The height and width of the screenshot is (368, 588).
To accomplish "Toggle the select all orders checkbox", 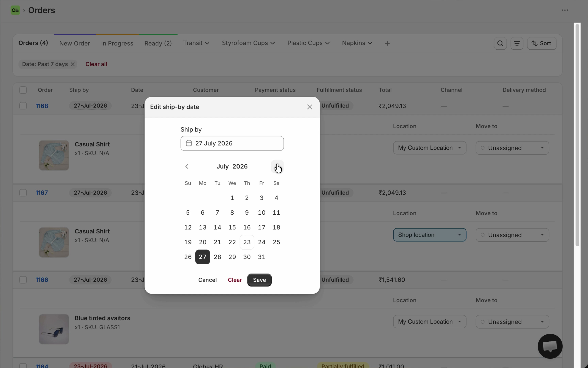I will [23, 90].
